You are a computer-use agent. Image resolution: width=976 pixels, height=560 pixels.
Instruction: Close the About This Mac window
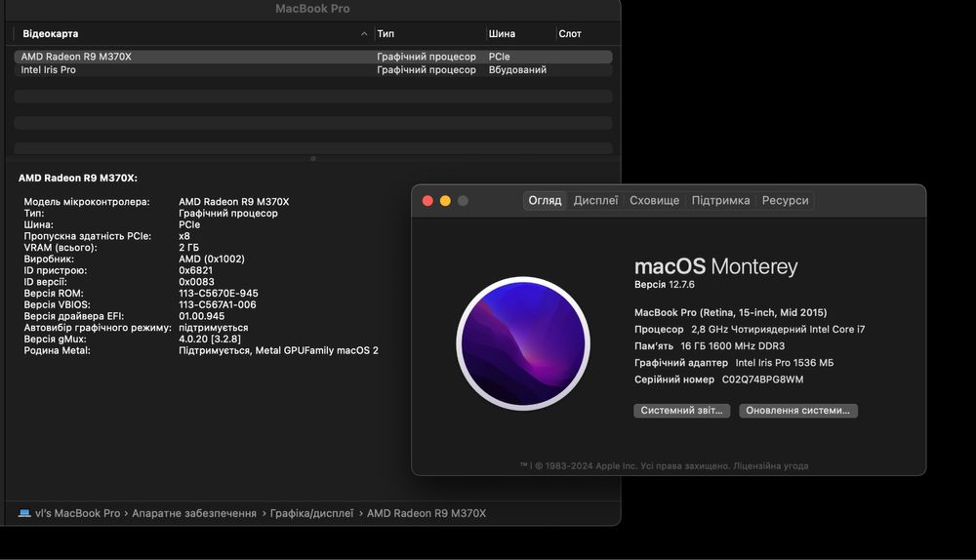427,200
